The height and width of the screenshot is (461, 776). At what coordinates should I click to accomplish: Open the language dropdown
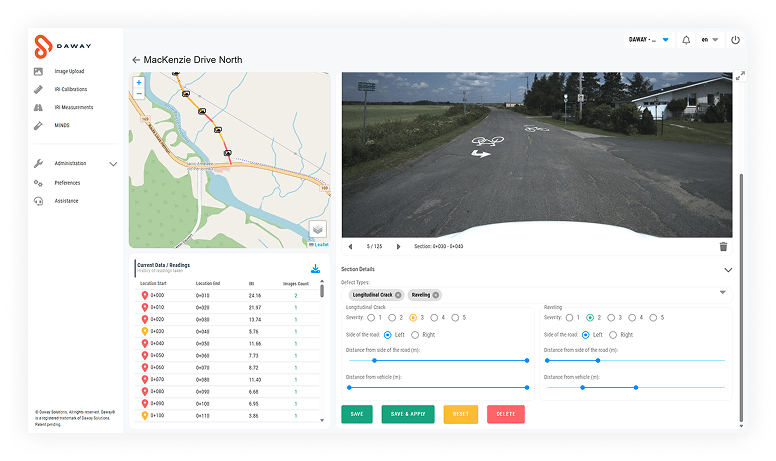pos(709,40)
